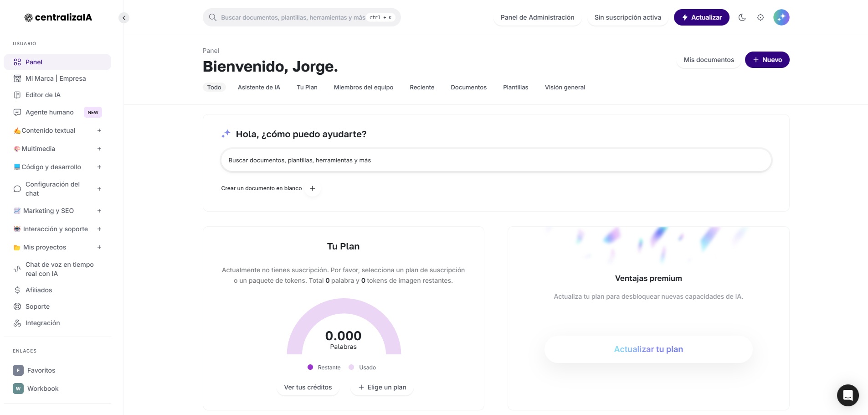Expand the Contenido textual section

coord(99,130)
